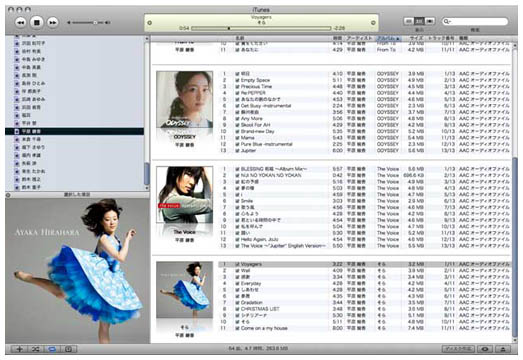Open the search magnifier options
This screenshot has width=523, height=360.
tap(446, 21)
